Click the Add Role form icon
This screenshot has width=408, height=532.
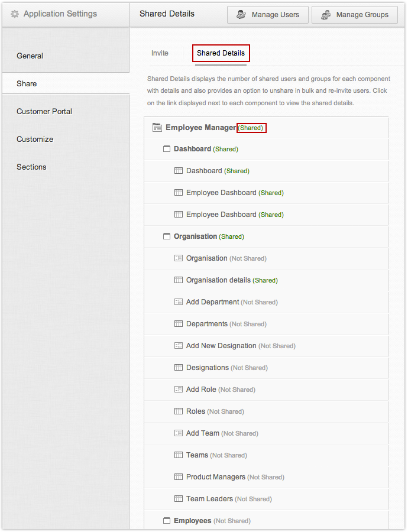[x=179, y=390]
